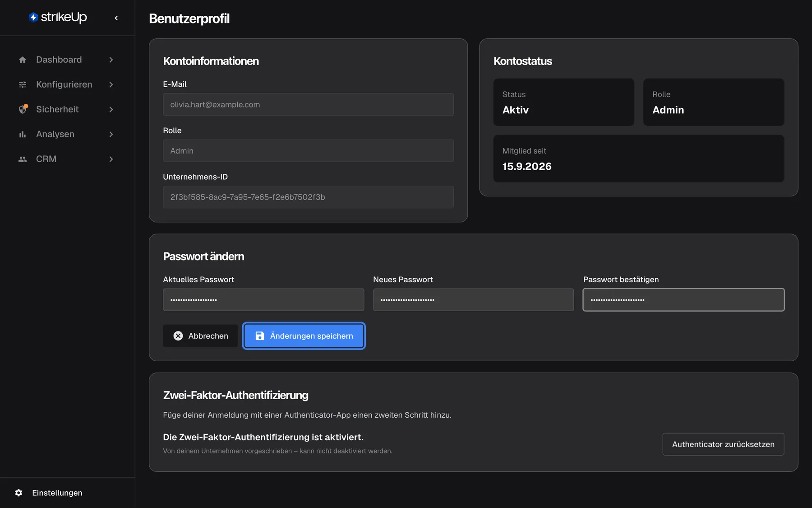Focus the Passwort bestätigen field
Image resolution: width=812 pixels, height=508 pixels.
click(683, 300)
